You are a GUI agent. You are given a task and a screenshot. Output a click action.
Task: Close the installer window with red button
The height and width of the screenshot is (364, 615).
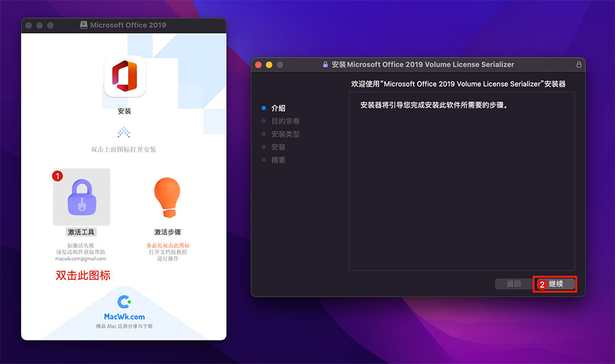pos(258,65)
